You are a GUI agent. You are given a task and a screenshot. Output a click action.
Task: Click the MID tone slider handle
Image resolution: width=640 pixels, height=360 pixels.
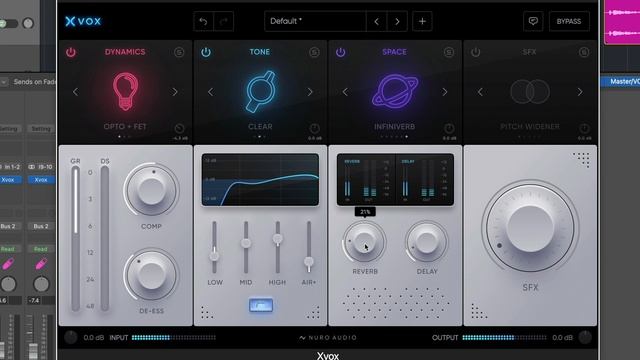246,243
